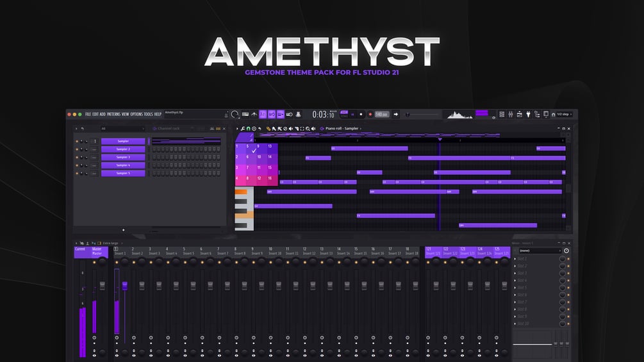Image resolution: width=644 pixels, height=362 pixels.
Task: Click the tempo display value
Action: click(x=381, y=115)
